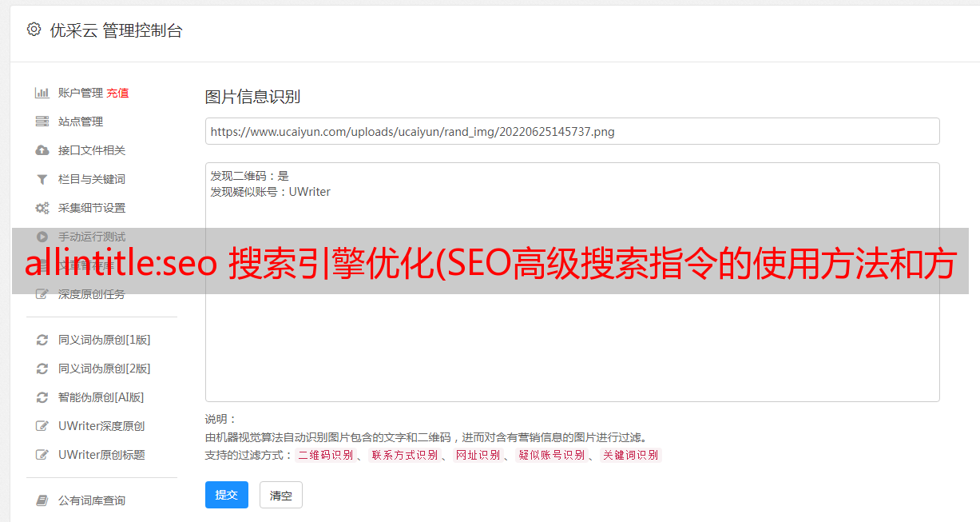The width and height of the screenshot is (980, 522).
Task: Click the red 充值 link
Action: pyautogui.click(x=117, y=93)
